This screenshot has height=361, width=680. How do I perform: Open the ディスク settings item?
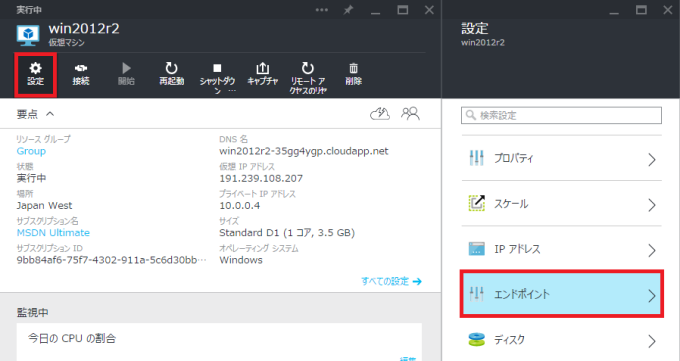tap(562, 339)
